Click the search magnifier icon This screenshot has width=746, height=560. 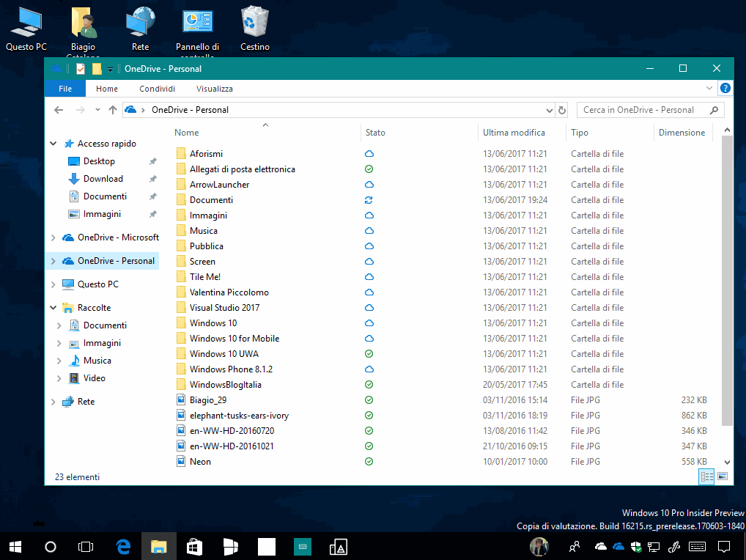[x=714, y=110]
